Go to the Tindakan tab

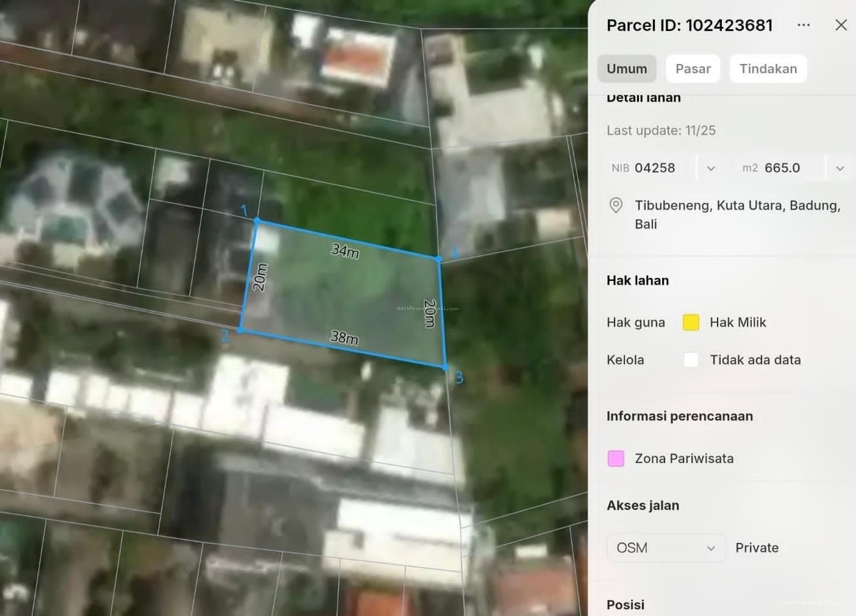(x=768, y=69)
